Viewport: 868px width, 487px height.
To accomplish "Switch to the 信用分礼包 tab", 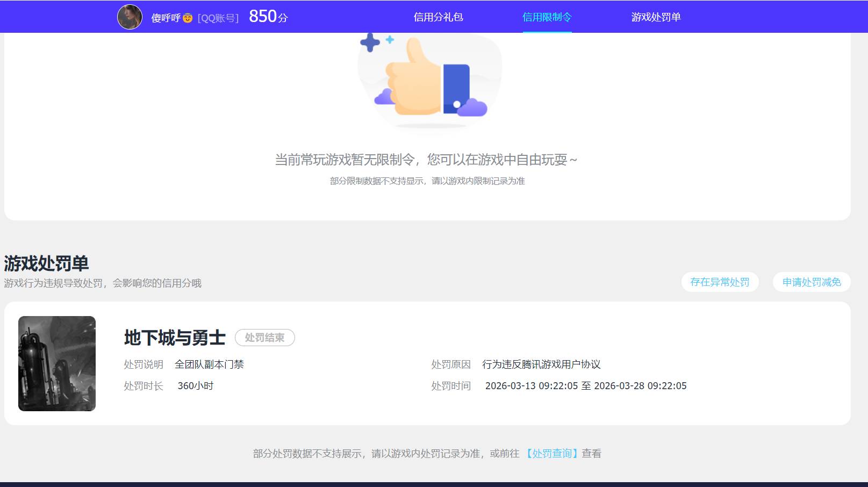I will tap(438, 18).
